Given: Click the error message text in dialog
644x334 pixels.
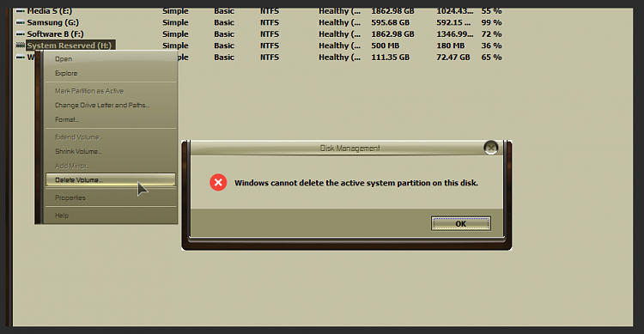Looking at the screenshot, I should coord(356,183).
